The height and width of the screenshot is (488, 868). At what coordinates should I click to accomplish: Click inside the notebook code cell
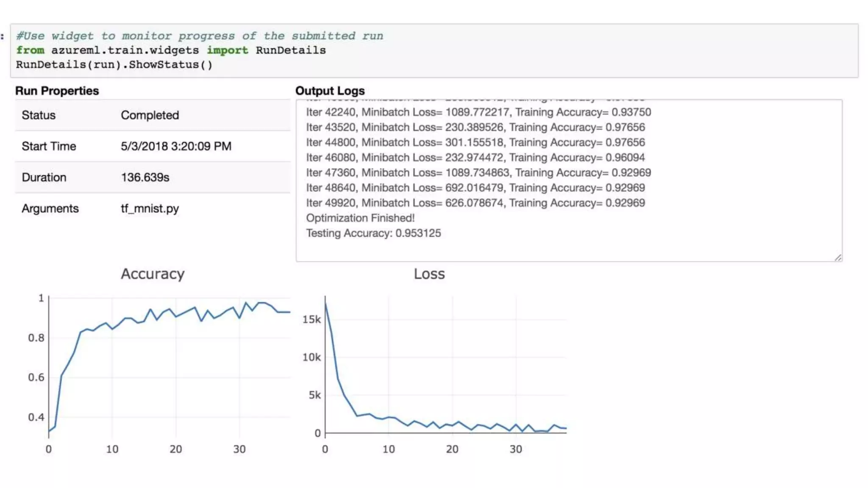[434, 50]
